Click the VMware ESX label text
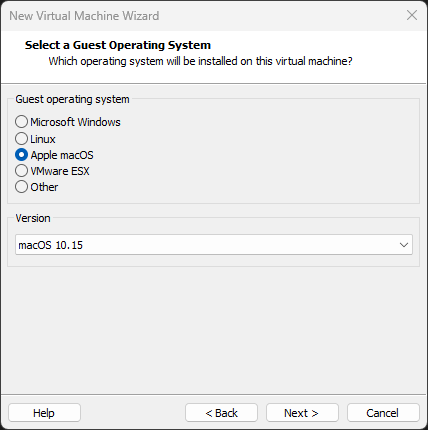The height and width of the screenshot is (430, 428). 60,171
